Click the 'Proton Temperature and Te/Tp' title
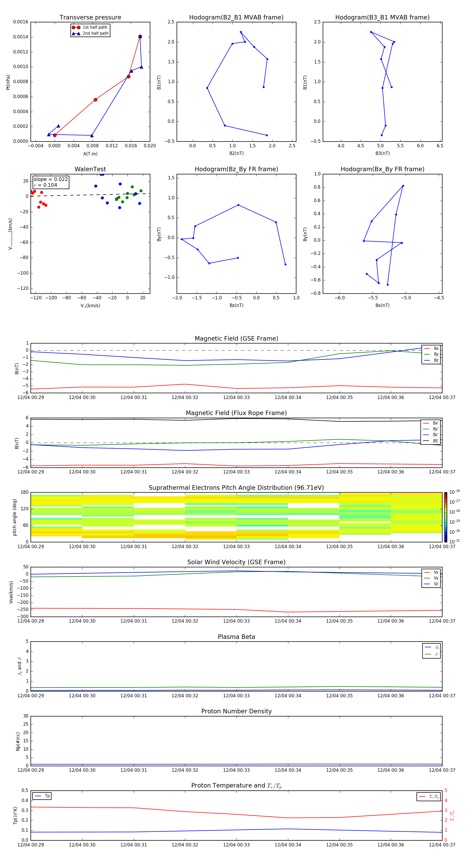Viewport: 473px width, 868px height. coord(236,786)
